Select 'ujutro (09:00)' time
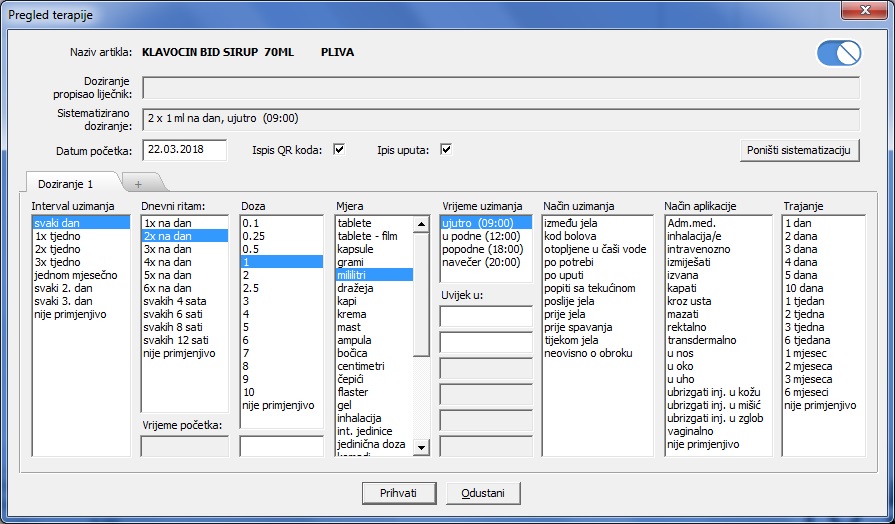Image resolution: width=895 pixels, height=524 pixels. coord(486,223)
